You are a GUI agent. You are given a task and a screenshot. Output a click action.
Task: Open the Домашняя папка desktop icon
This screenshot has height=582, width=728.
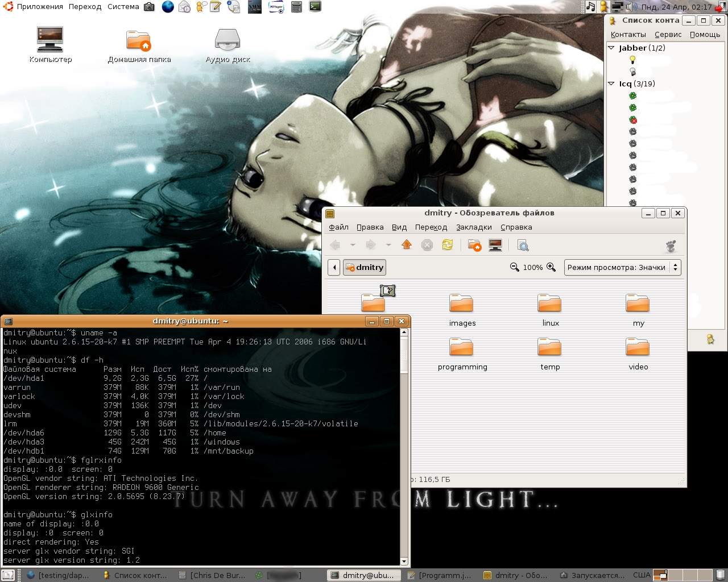(x=139, y=45)
